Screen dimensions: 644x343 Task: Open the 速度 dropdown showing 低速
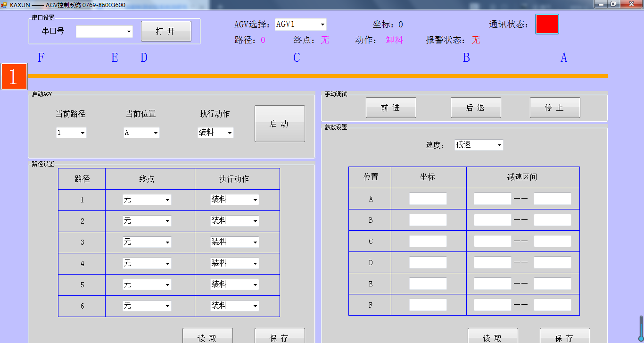[479, 145]
